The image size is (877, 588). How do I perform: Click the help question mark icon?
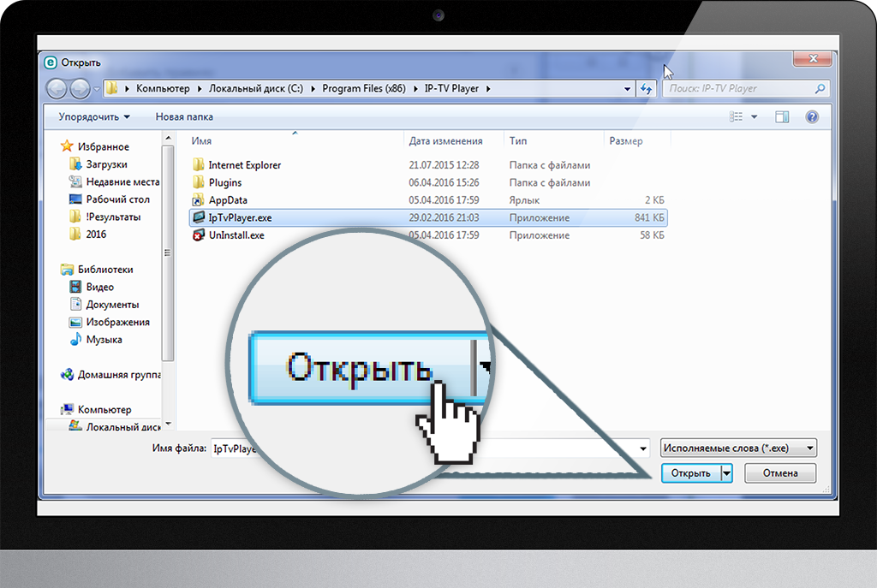(x=812, y=116)
